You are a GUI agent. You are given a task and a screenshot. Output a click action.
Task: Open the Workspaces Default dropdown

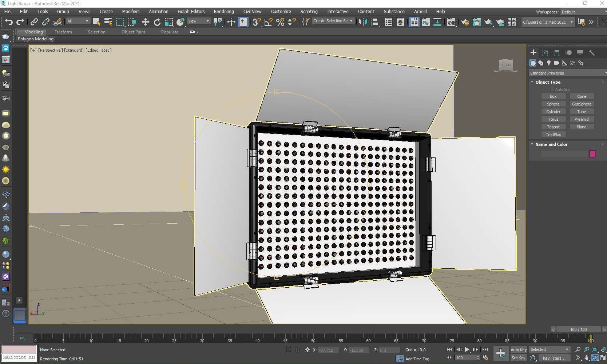(583, 12)
